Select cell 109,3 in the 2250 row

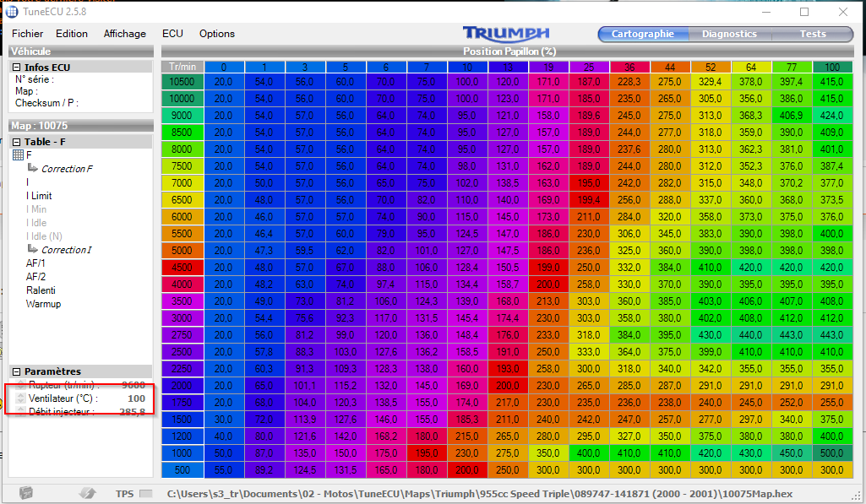(x=346, y=369)
